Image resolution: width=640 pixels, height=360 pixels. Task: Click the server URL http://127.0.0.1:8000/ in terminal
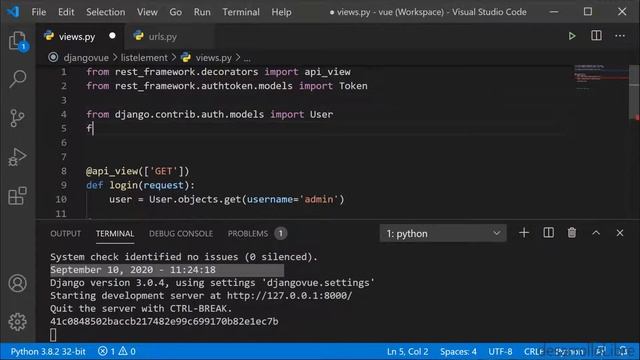point(289,296)
